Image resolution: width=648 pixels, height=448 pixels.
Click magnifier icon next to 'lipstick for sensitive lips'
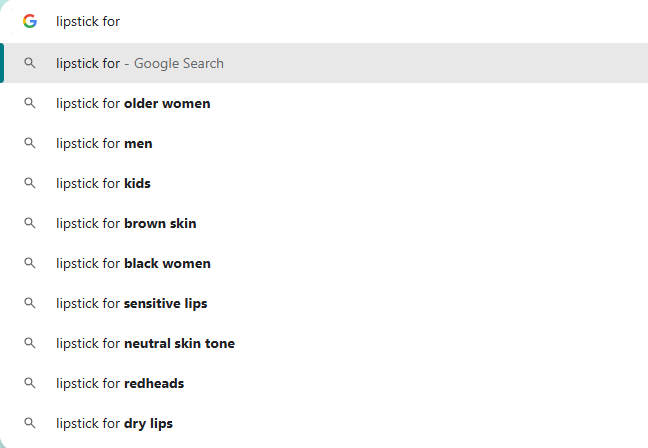30,303
